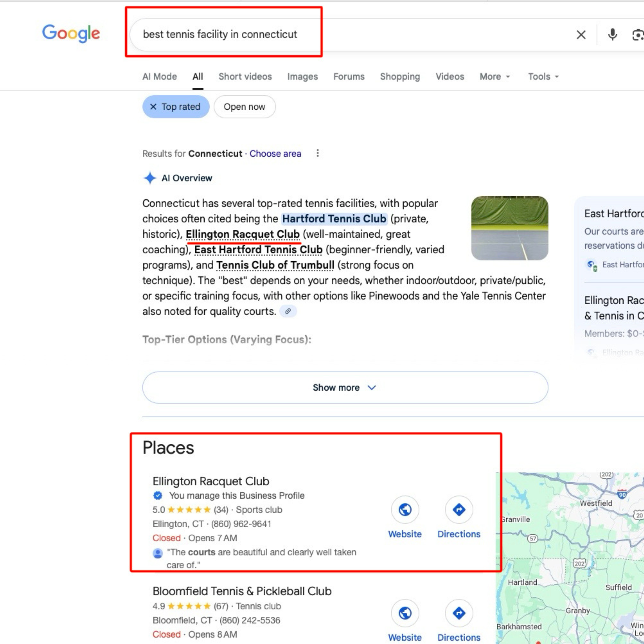Click the reviewer avatar beside the courts review

point(158,553)
